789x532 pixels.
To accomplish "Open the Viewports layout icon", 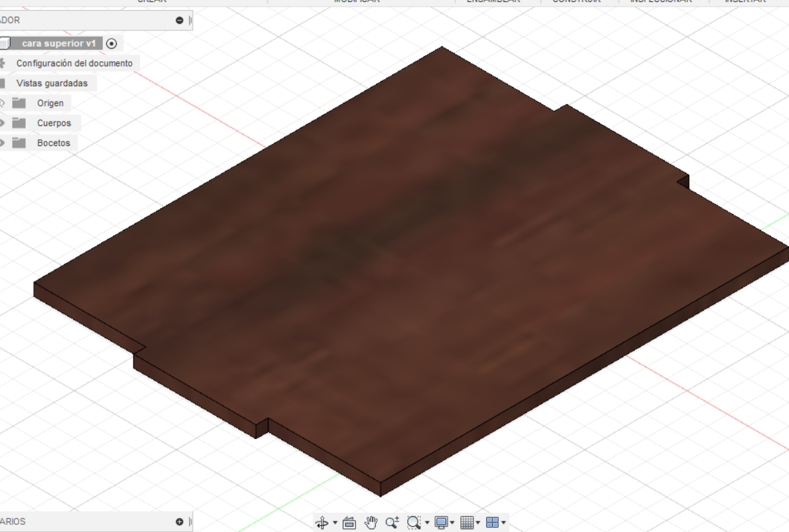I will 493,523.
